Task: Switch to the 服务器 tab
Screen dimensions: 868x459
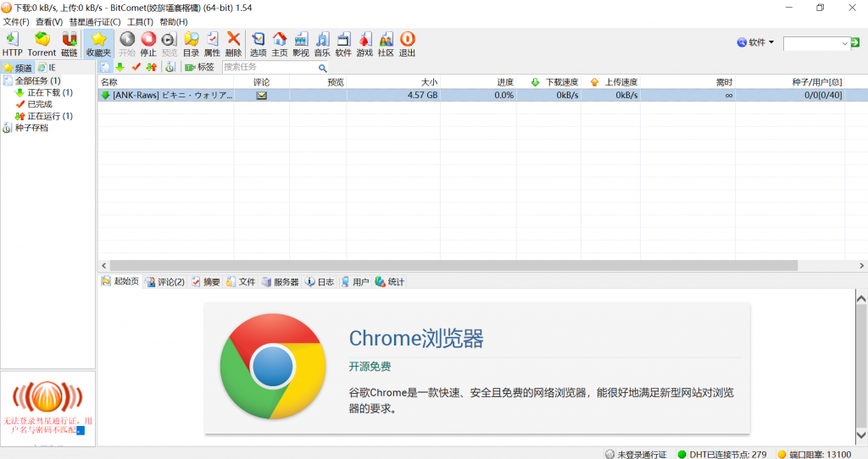Action: 280,282
